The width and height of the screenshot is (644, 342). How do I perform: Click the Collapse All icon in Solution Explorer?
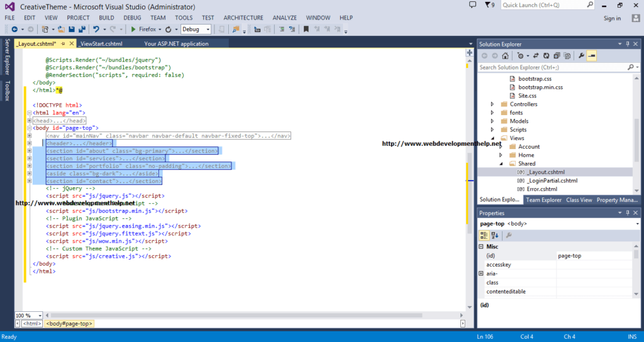tap(557, 56)
